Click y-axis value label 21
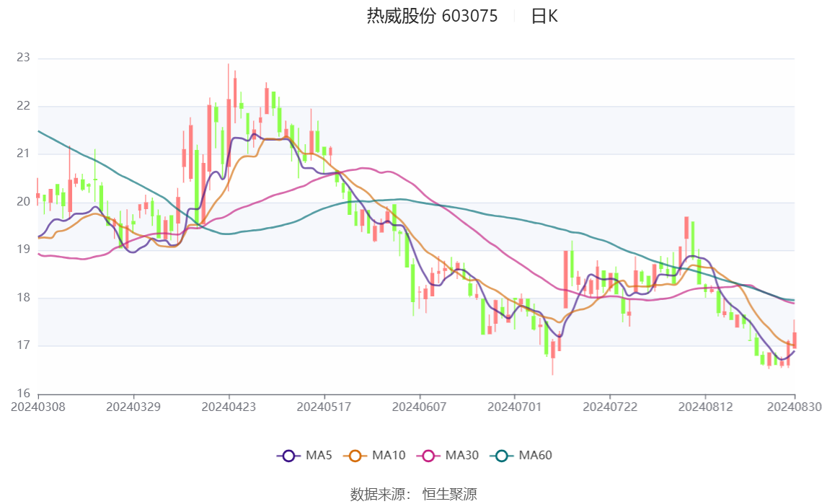Screen dimensions: 827x504 click(x=23, y=154)
